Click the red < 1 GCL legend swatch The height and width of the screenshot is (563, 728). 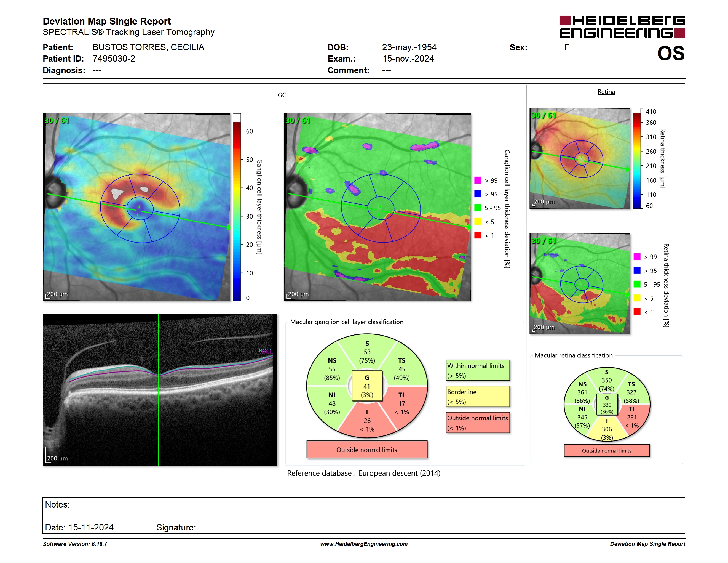point(478,235)
